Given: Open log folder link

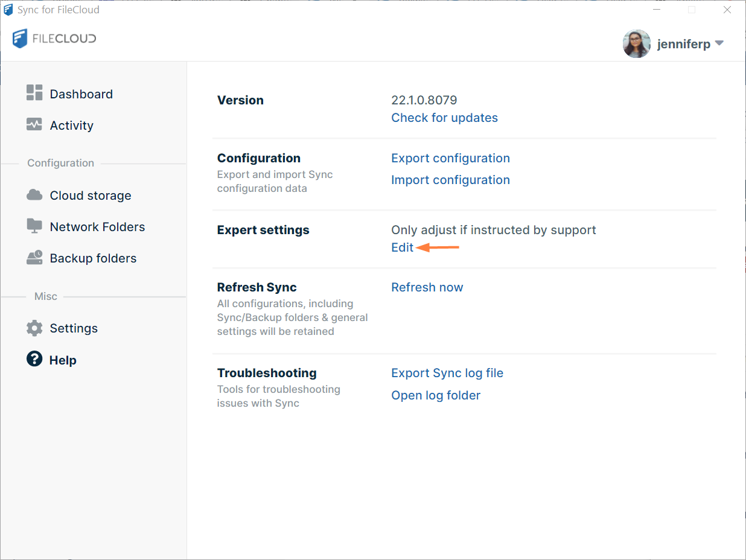Looking at the screenshot, I should (x=436, y=395).
